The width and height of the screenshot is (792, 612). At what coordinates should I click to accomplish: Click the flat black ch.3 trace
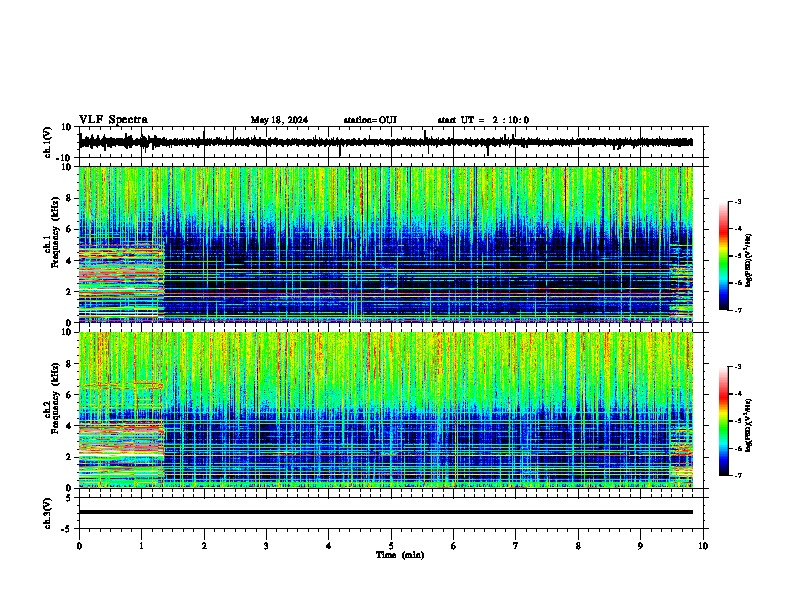pos(385,512)
